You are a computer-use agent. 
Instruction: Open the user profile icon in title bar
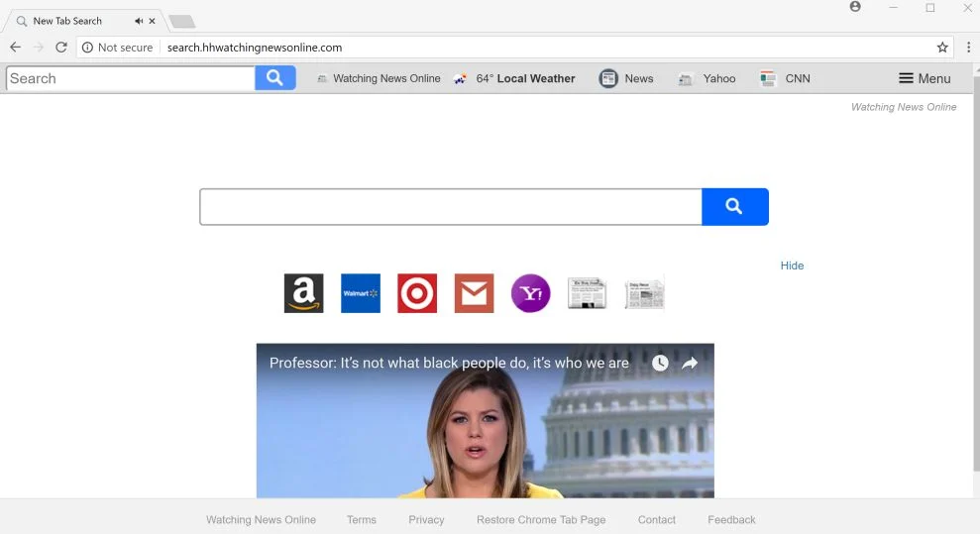(x=855, y=7)
